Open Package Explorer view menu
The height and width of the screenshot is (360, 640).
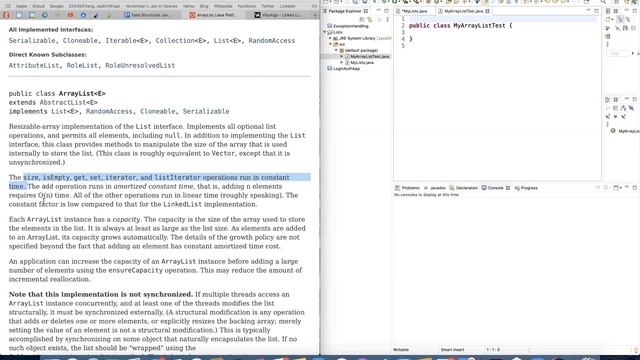pyautogui.click(x=387, y=19)
